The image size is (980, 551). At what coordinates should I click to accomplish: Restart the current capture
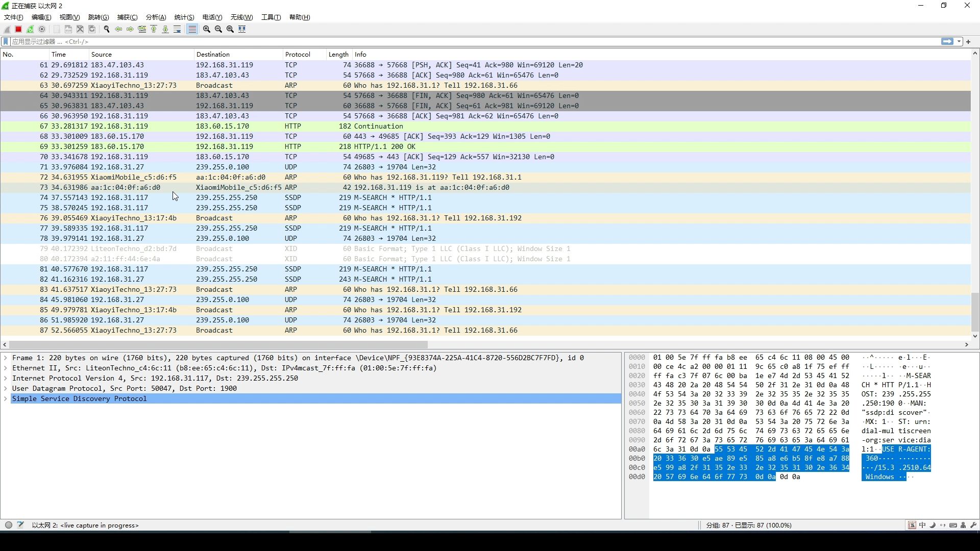pos(30,29)
